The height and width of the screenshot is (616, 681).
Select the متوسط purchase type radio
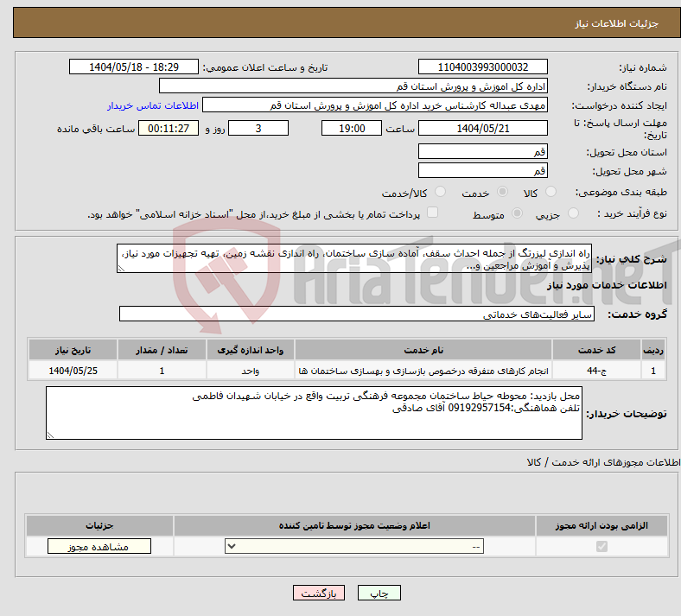[517, 213]
